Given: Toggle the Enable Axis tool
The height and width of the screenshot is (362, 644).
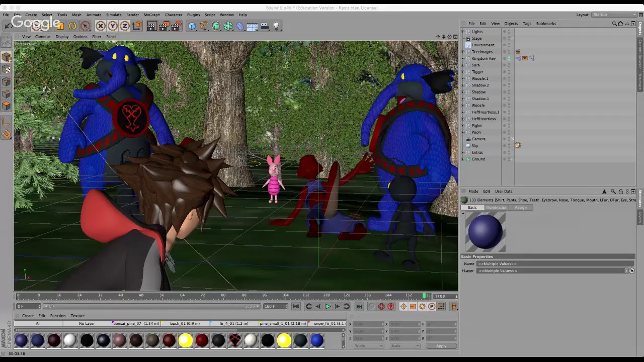Looking at the screenshot, I should click(7, 121).
